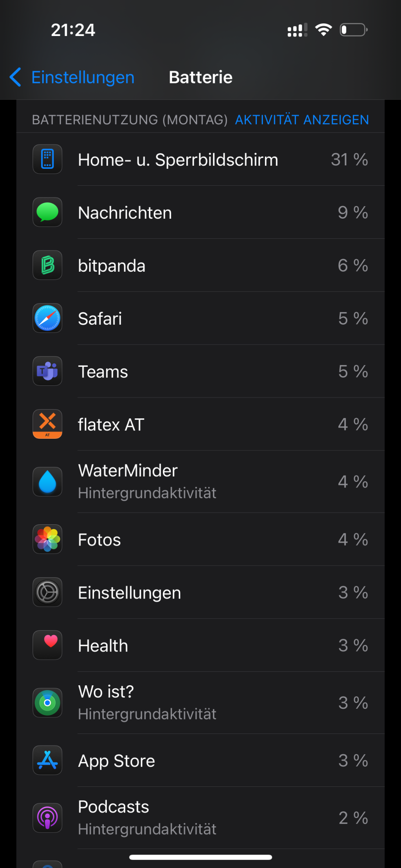Image resolution: width=401 pixels, height=868 pixels.
Task: Tap the orange flatex AT icon
Action: click(47, 424)
